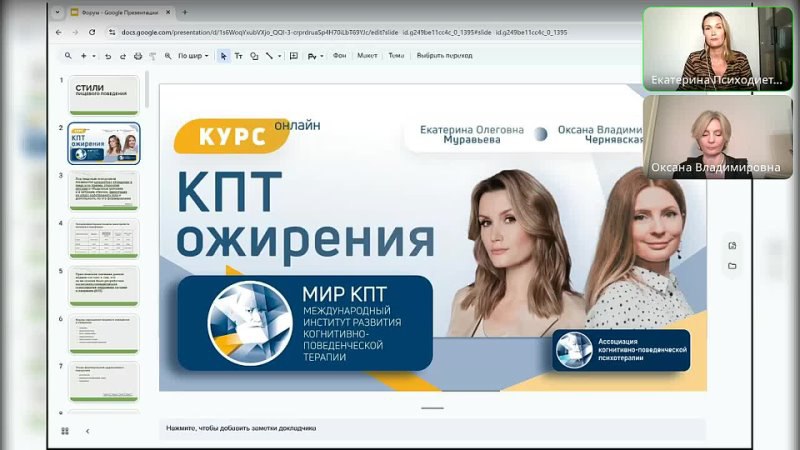Select slide 1 'СТИЛИ' thumbnail
The height and width of the screenshot is (450, 800).
104,95
